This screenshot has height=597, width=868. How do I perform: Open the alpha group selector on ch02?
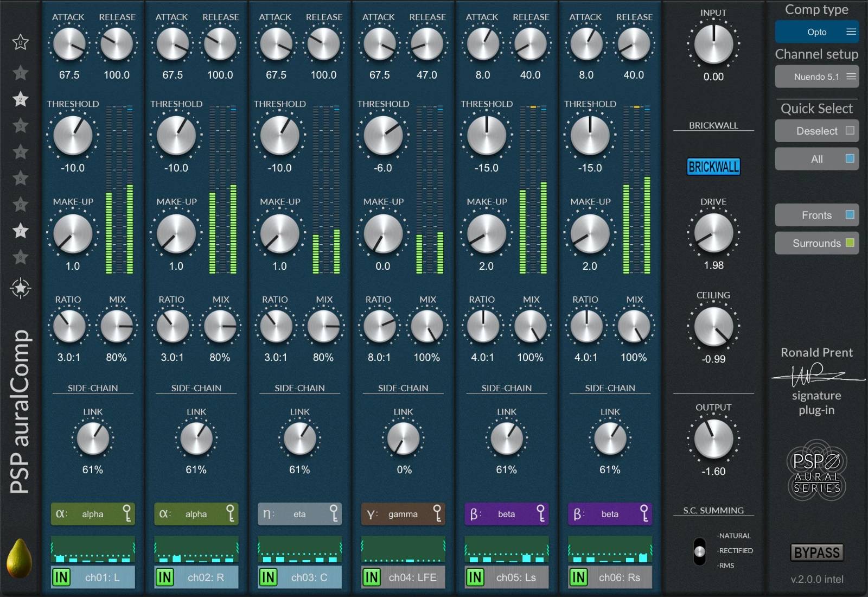tap(196, 513)
